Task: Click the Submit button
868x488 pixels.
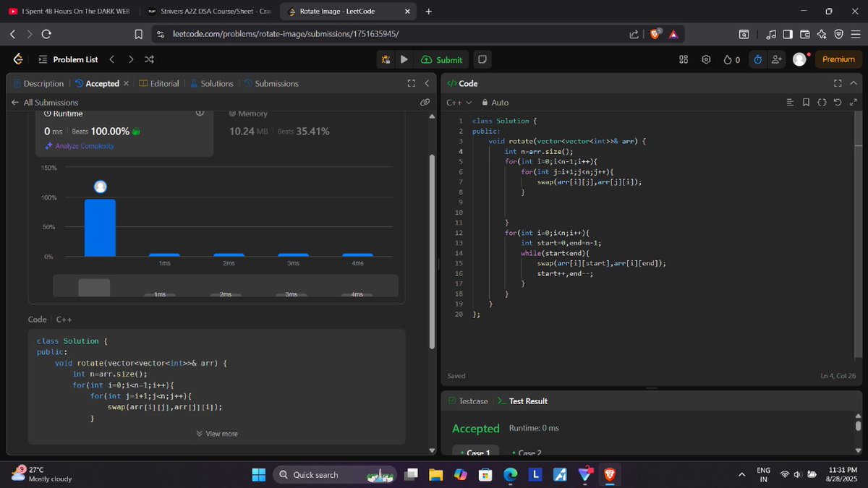Action: 441,59
